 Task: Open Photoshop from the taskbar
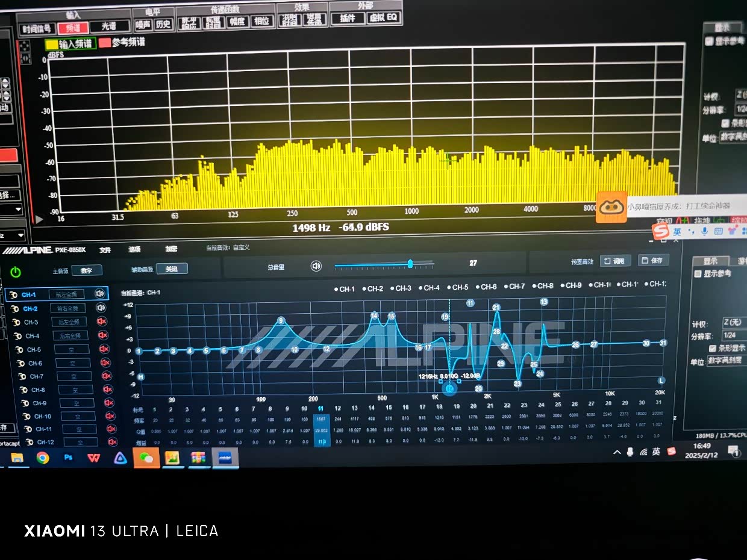(x=68, y=458)
